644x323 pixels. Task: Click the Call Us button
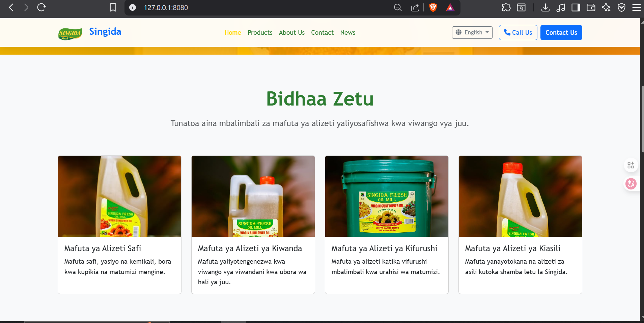pos(518,32)
